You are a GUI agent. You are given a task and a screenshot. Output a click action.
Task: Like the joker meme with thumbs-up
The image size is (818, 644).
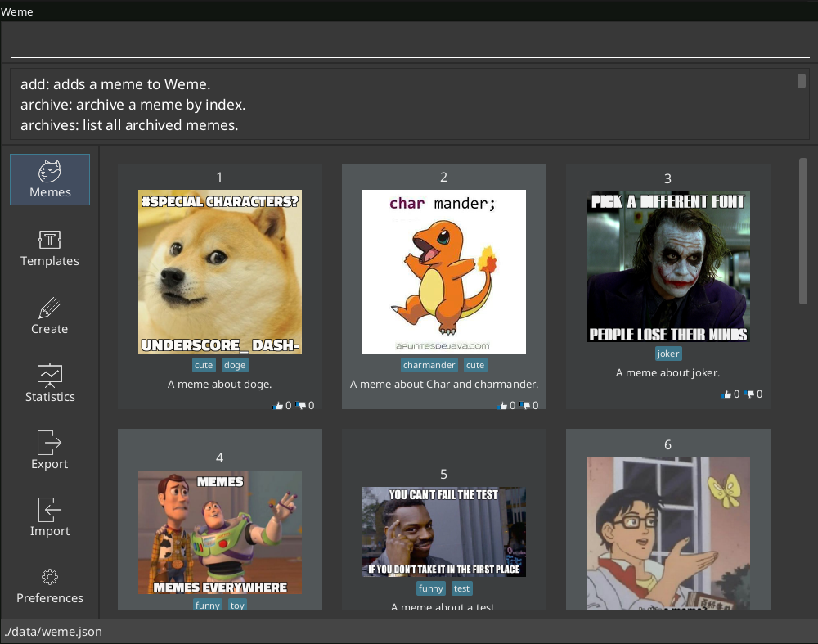(x=726, y=394)
